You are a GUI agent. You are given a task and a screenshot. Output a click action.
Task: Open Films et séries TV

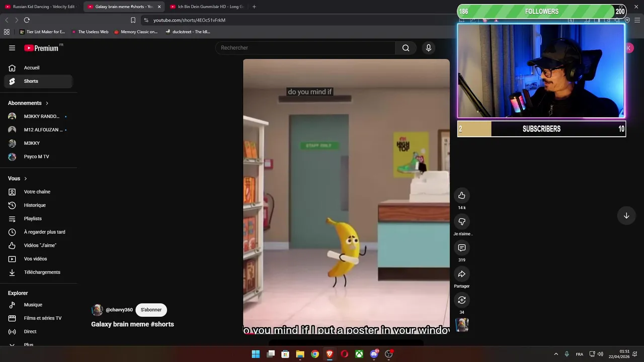tap(38, 318)
